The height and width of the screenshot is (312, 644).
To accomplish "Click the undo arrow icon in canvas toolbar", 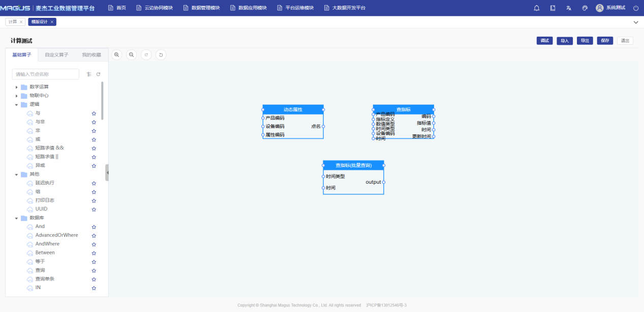I will click(161, 54).
